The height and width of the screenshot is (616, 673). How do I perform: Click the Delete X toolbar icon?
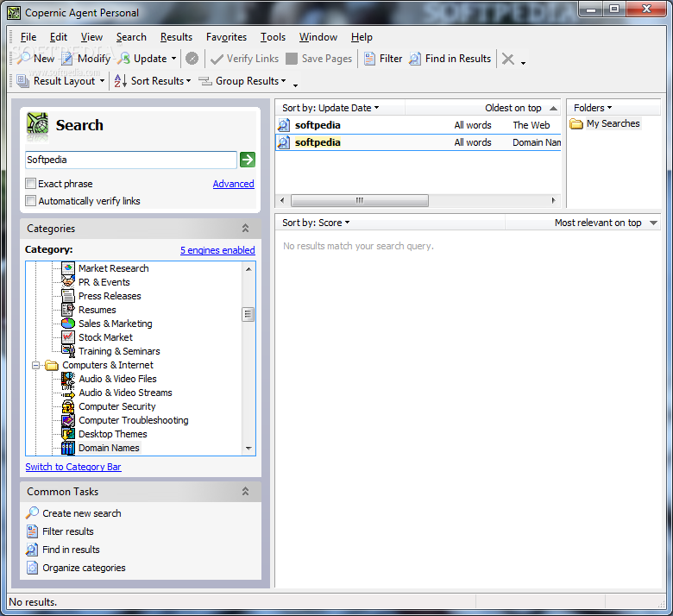pos(507,59)
